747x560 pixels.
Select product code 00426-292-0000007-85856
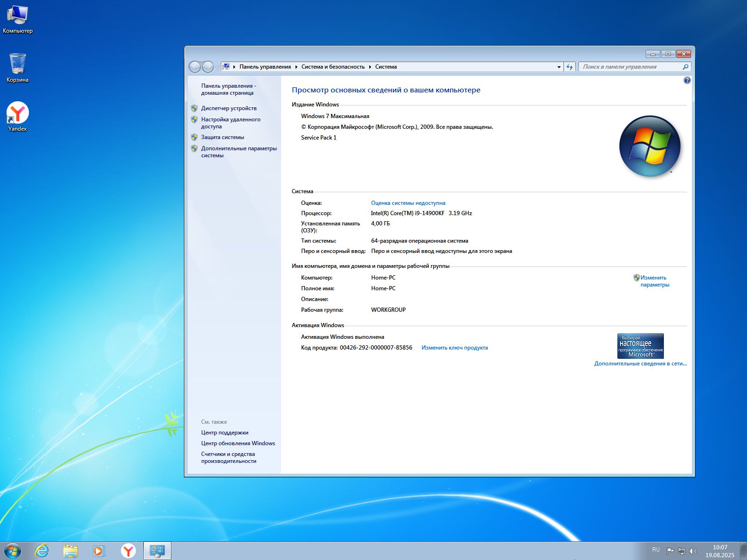[376, 348]
